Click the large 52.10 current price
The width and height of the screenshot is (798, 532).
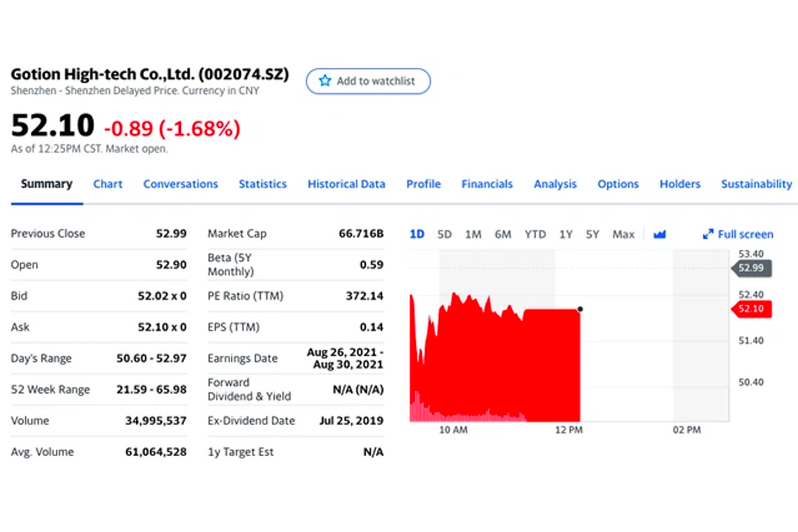pos(53,126)
